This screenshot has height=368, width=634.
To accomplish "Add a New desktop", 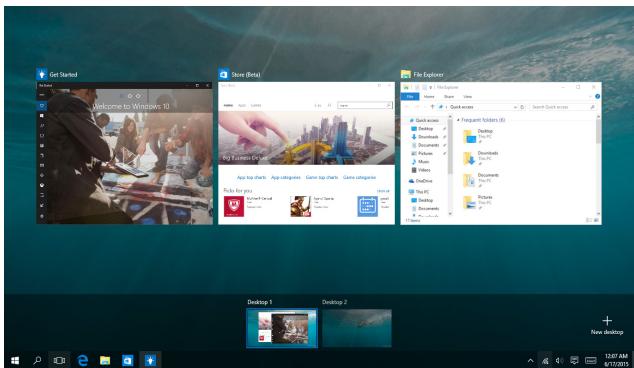I will click(x=607, y=326).
